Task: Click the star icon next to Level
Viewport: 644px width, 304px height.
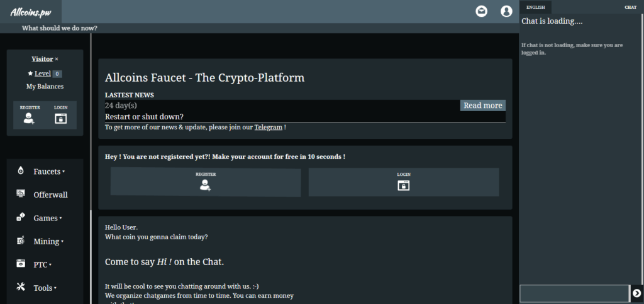Action: [x=30, y=73]
